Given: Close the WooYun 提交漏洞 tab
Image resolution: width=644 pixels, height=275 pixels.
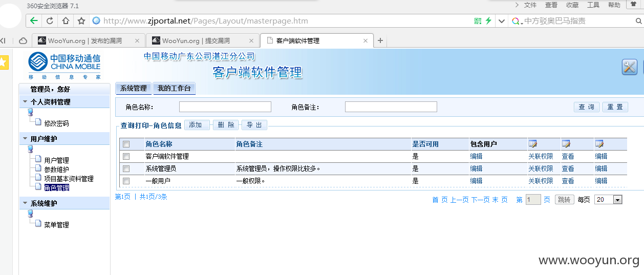Looking at the screenshot, I should pyautogui.click(x=251, y=41).
